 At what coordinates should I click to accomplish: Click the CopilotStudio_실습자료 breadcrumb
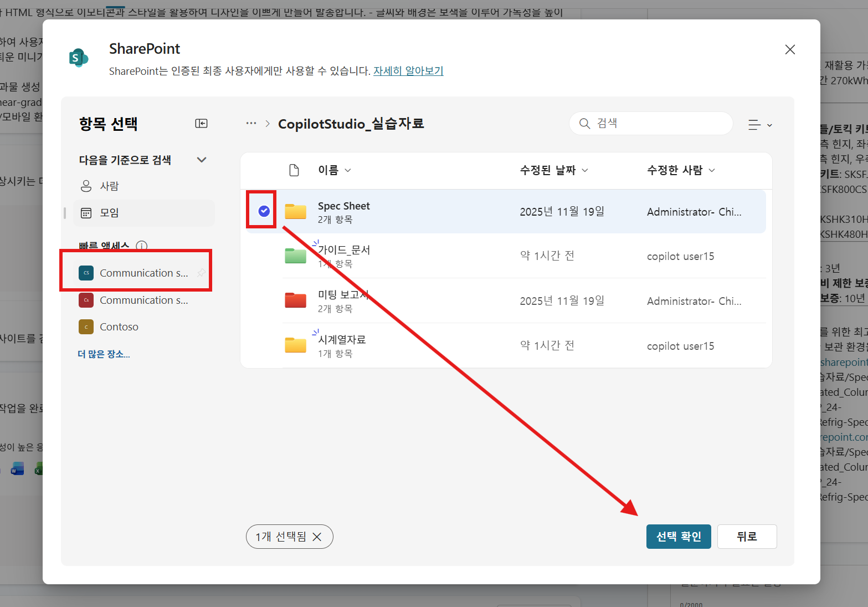tap(351, 124)
